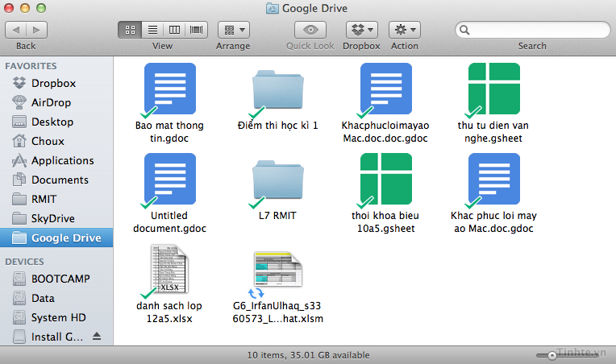
Task: Click the "Điểm thi học kì 1" folder name
Action: coord(277,125)
